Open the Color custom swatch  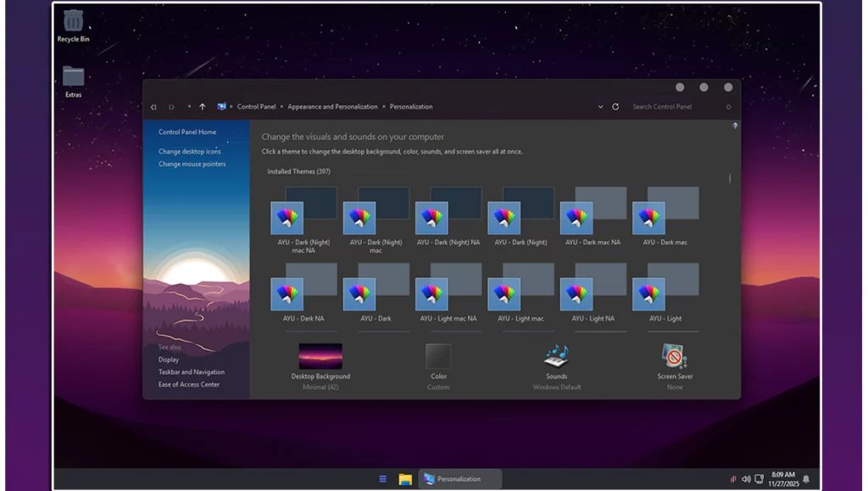(438, 356)
